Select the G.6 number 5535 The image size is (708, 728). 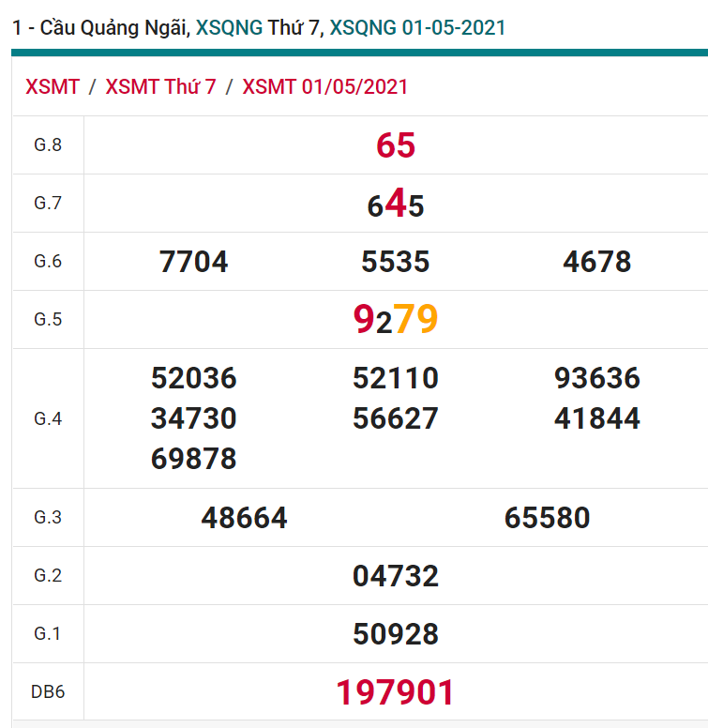click(396, 262)
